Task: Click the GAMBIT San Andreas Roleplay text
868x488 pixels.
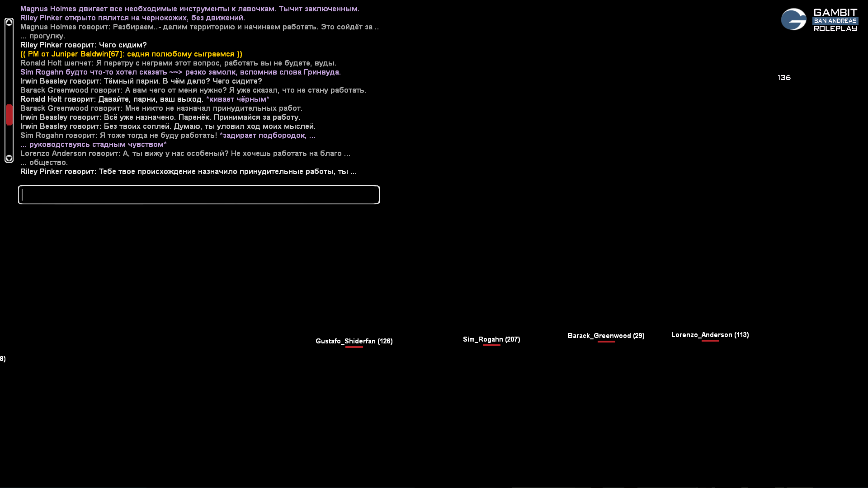Action: click(835, 20)
